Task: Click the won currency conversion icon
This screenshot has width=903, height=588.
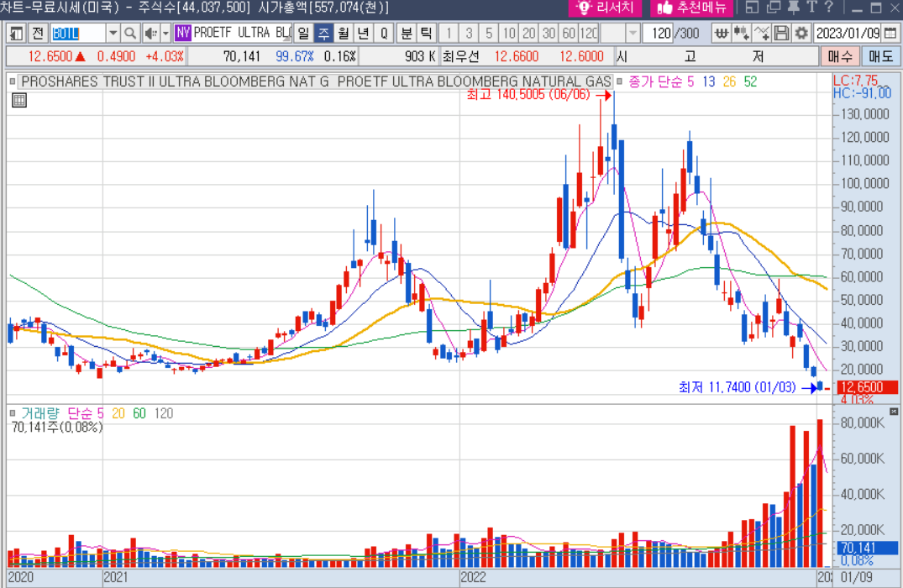Action: [721, 34]
